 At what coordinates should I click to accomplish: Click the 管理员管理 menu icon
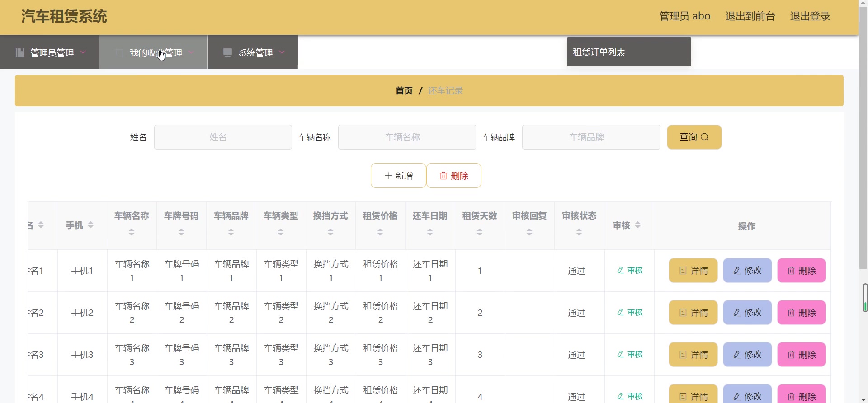pos(20,52)
